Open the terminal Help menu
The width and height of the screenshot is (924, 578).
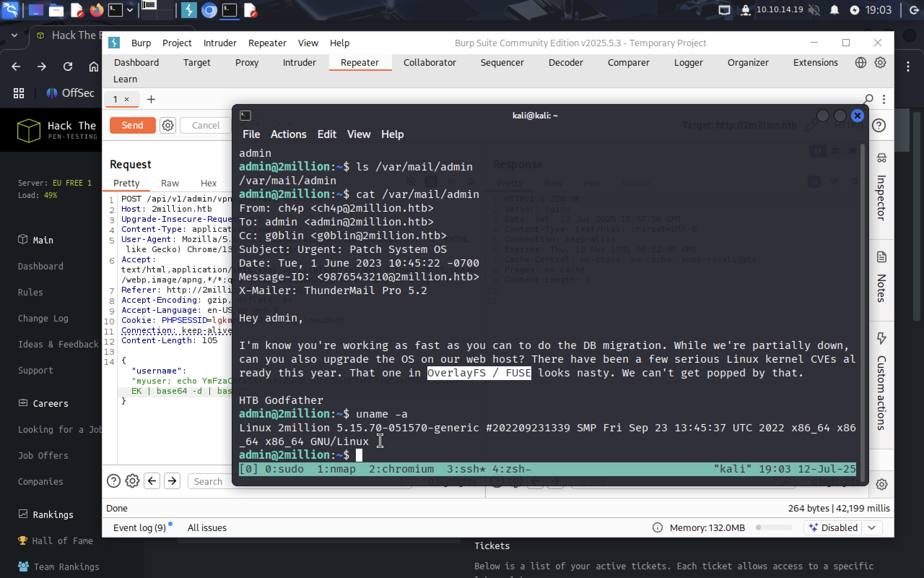392,134
